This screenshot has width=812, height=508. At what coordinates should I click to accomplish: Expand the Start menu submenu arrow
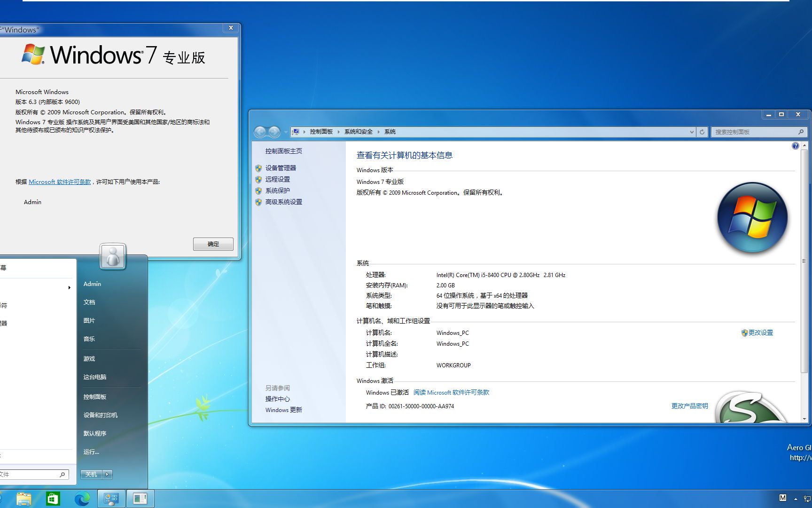click(69, 287)
